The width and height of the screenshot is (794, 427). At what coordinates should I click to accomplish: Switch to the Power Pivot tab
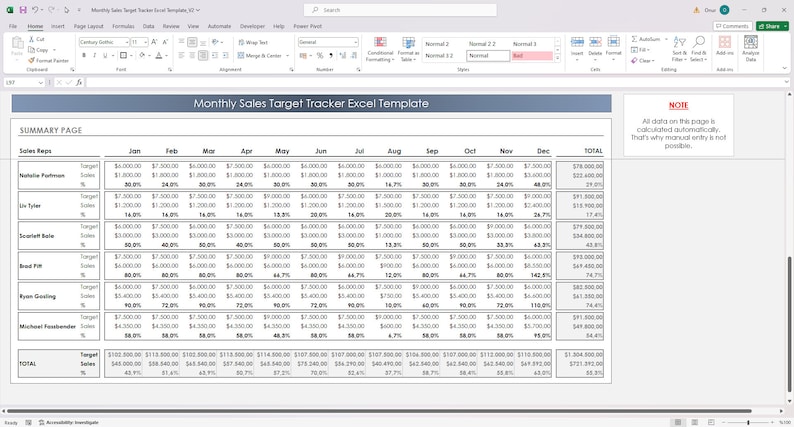tap(307, 26)
